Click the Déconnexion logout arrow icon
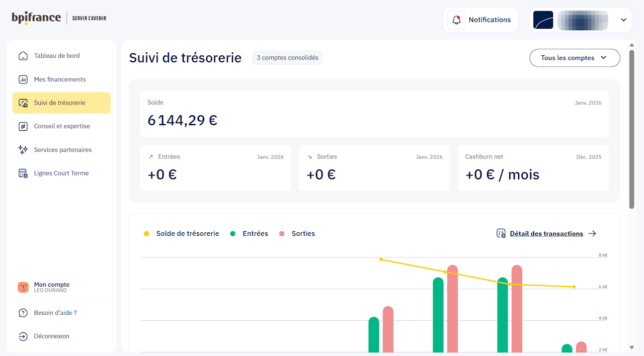644x356 pixels. [x=23, y=336]
